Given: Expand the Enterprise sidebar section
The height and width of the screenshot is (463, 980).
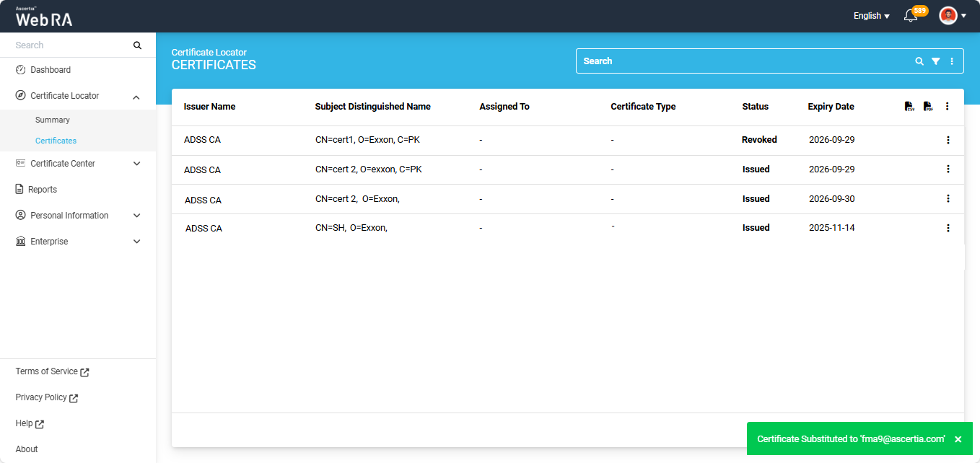Looking at the screenshot, I should (x=136, y=242).
